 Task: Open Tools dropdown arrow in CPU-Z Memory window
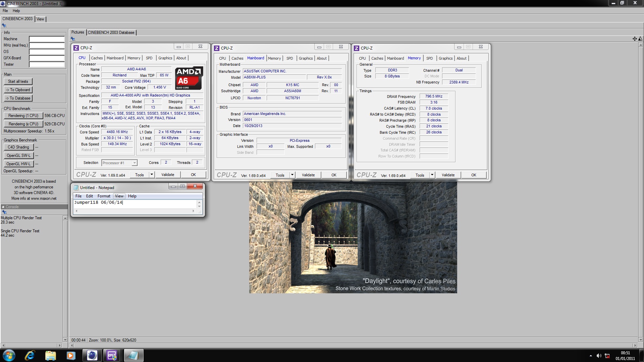point(432,175)
